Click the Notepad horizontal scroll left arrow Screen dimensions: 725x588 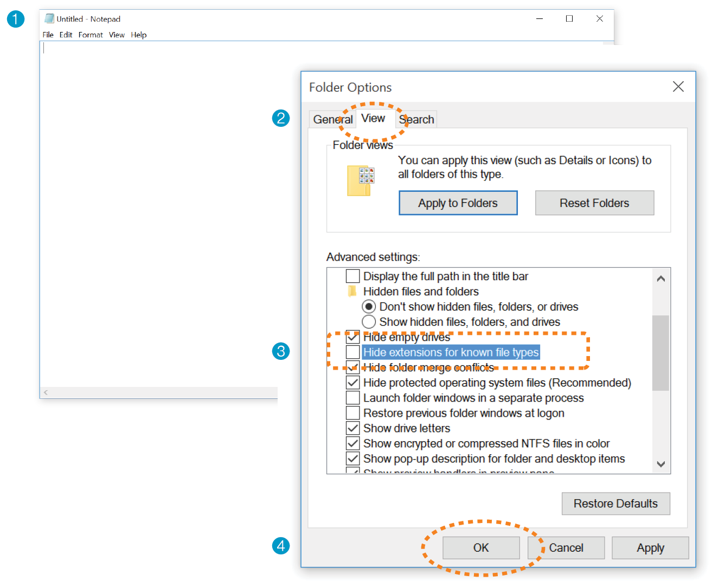[x=46, y=392]
